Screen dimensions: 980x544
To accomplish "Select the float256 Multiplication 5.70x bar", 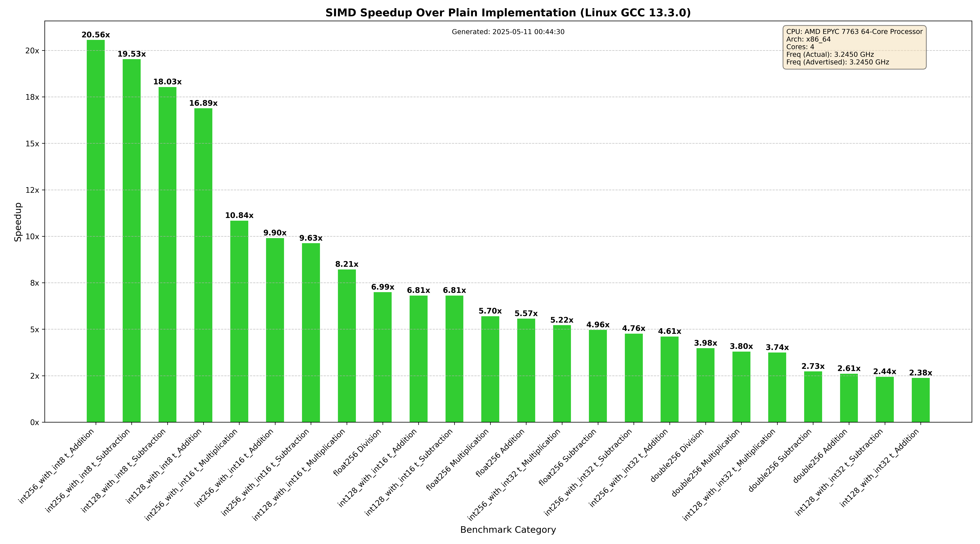I will pyautogui.click(x=490, y=369).
